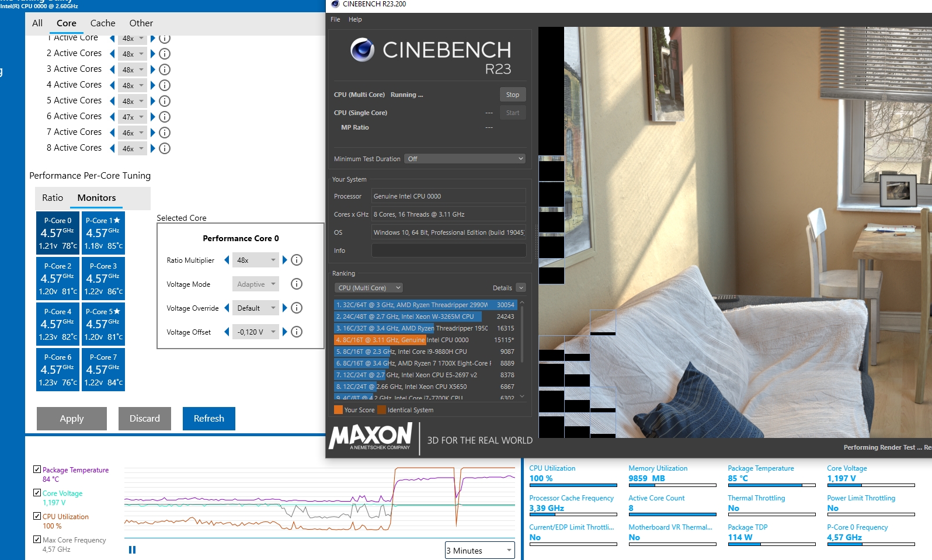The width and height of the screenshot is (932, 560).
Task: Open info icon for 8 Active Cores
Action: pos(165,148)
